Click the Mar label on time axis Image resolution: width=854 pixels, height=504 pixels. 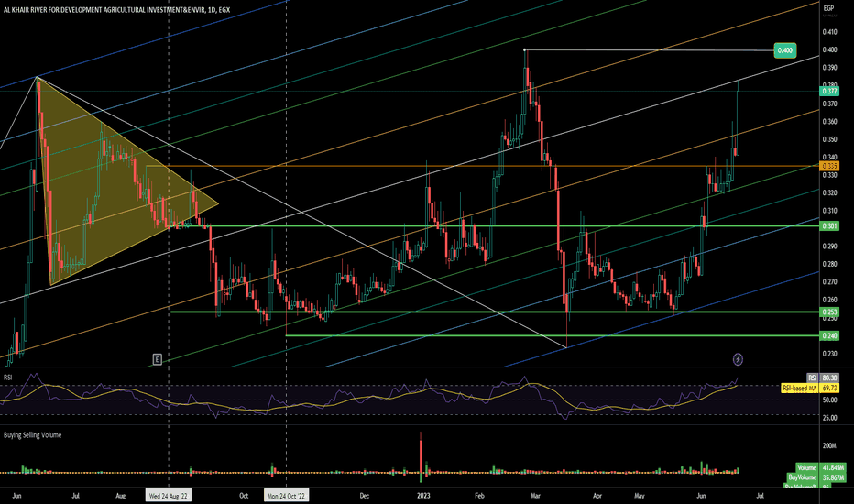535,496
